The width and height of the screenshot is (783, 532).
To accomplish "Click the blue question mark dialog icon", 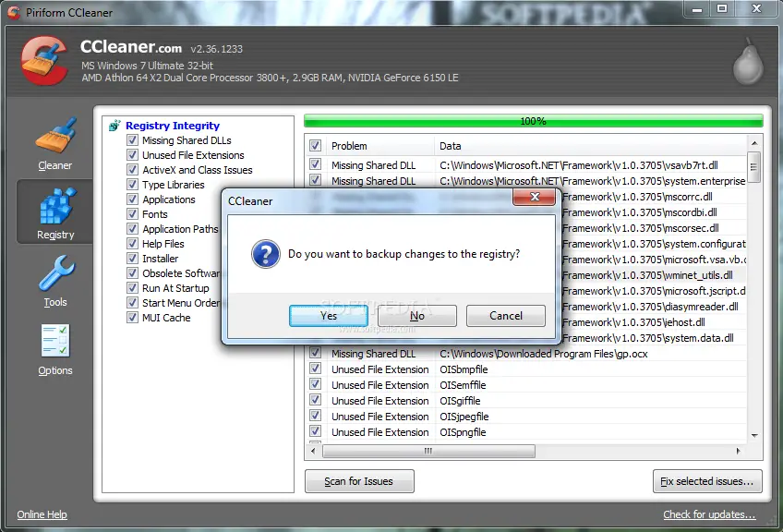I will [266, 254].
